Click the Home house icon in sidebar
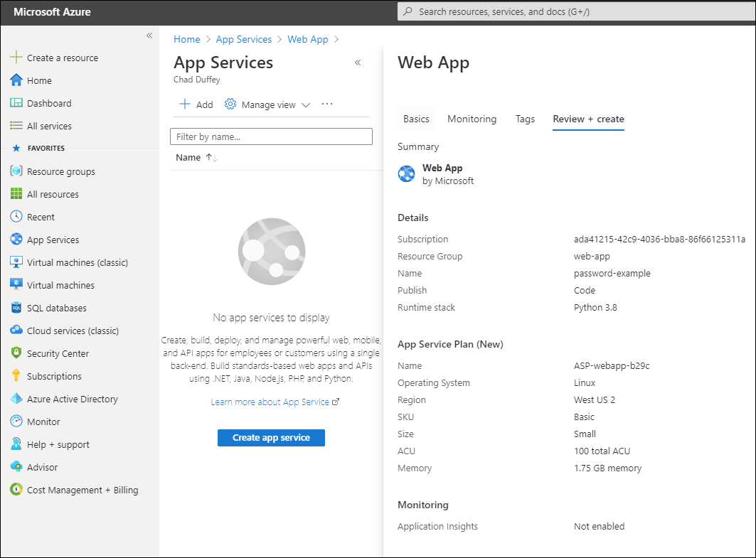The height and width of the screenshot is (558, 756). (x=16, y=80)
